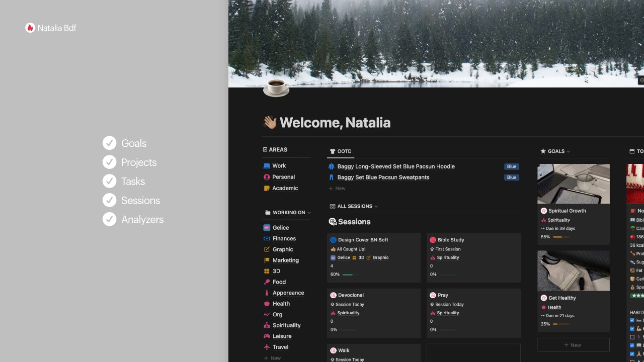The image size is (644, 362).
Task: Click the yellow icon beside Academic
Action: pyautogui.click(x=267, y=188)
